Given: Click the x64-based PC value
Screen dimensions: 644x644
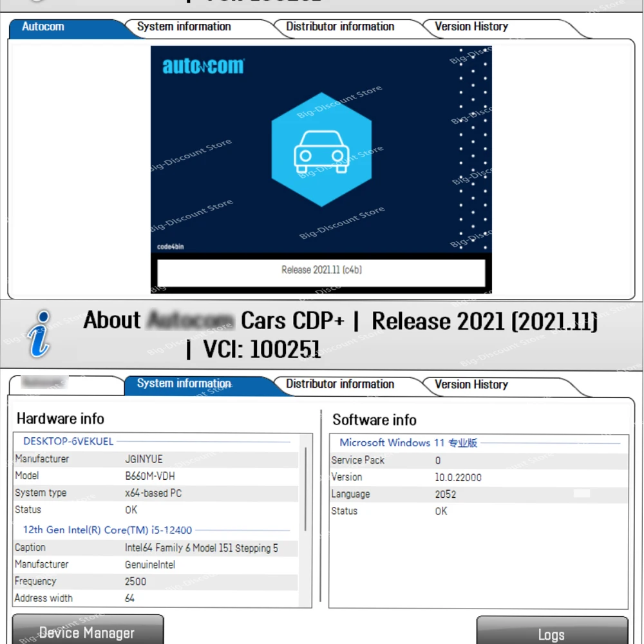Looking at the screenshot, I should [x=153, y=493].
